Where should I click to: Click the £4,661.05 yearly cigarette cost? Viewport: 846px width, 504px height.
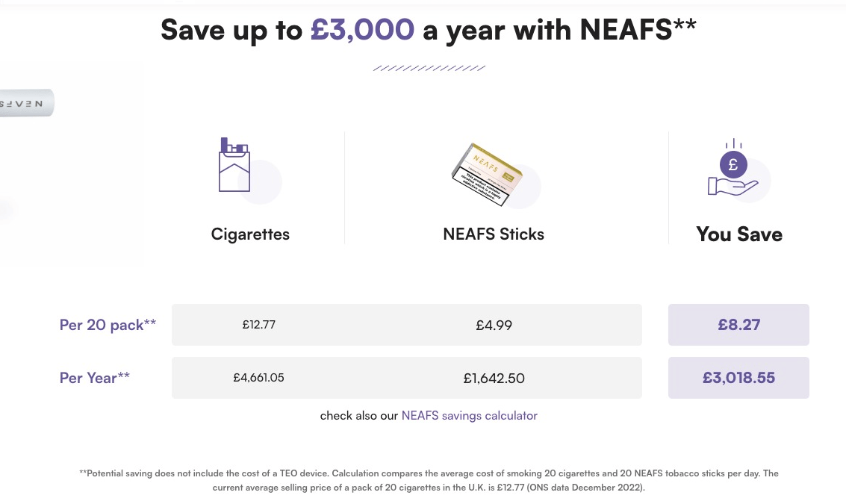tap(259, 378)
